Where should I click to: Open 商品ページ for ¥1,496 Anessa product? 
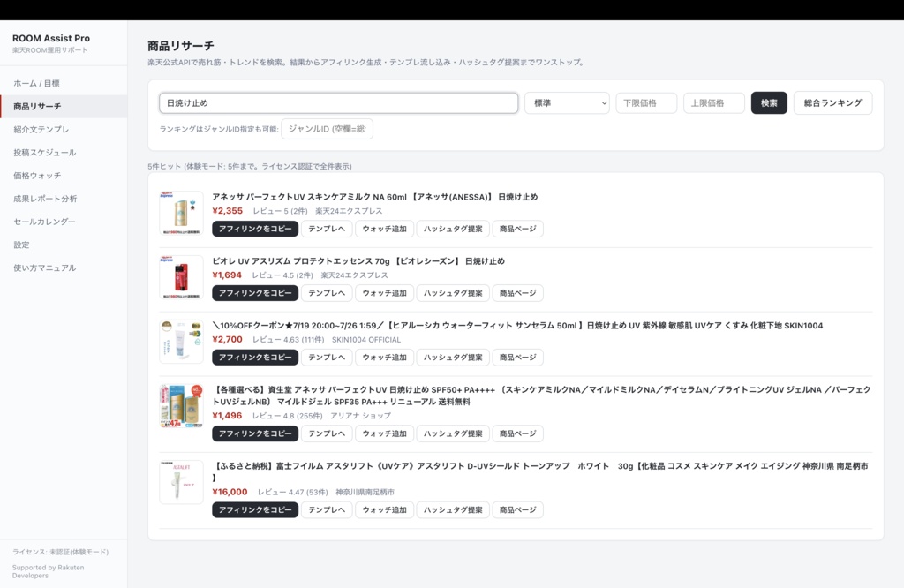tap(517, 433)
